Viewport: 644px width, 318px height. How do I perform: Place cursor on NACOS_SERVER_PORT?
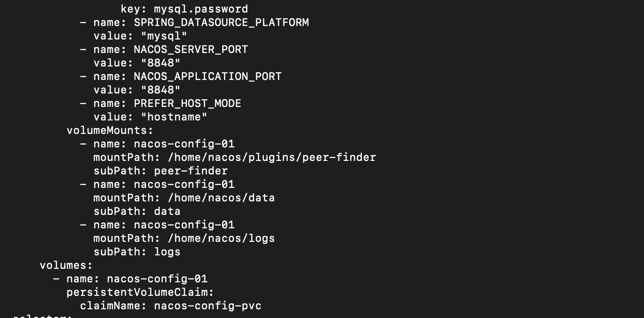point(191,50)
